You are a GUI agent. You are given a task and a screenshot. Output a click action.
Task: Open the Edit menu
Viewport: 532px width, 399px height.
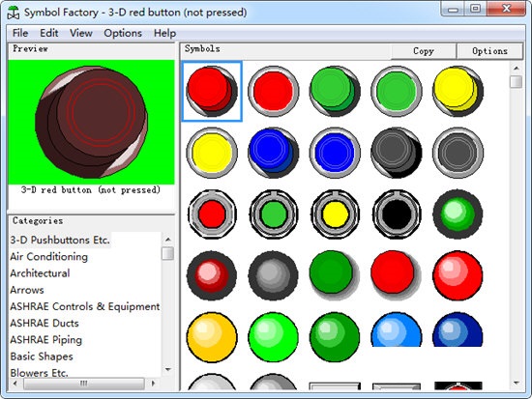tap(49, 33)
